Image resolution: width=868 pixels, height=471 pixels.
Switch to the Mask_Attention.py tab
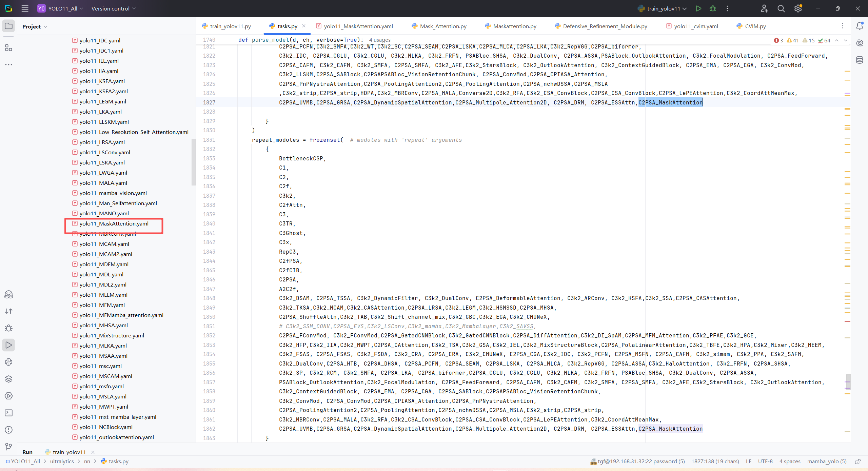coord(443,26)
